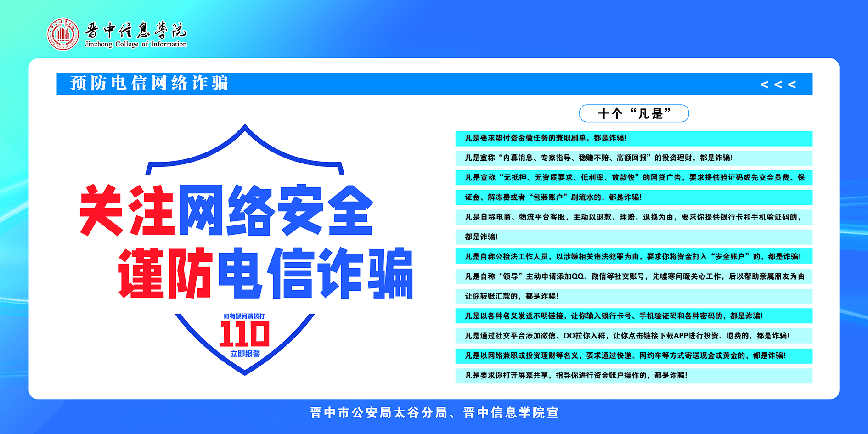Click the rule on 无抵押 online loan ads
Viewport: 868px width, 434px height.
coord(634,178)
